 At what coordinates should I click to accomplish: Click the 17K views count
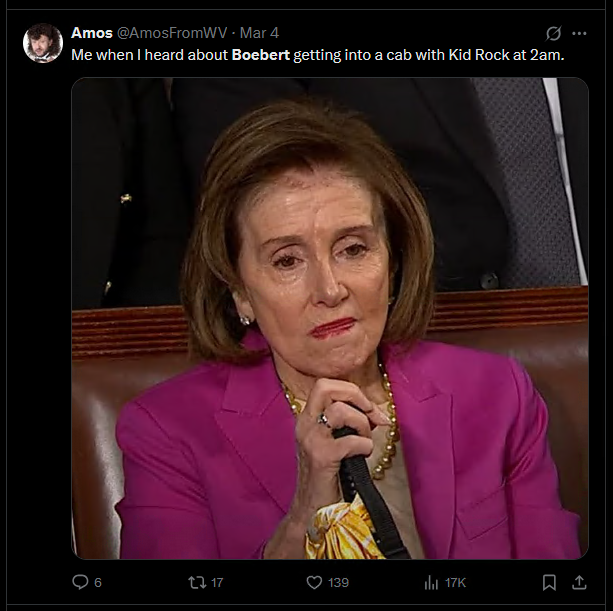[x=455, y=582]
